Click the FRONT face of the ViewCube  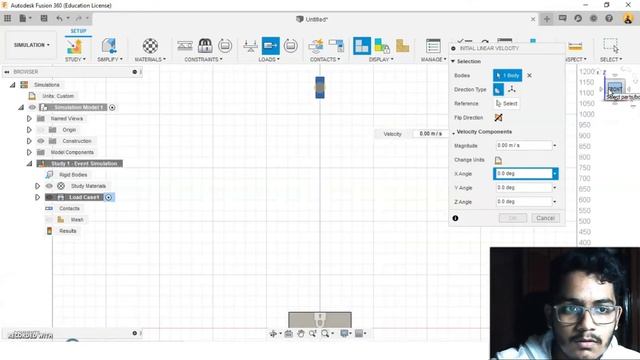[x=615, y=89]
